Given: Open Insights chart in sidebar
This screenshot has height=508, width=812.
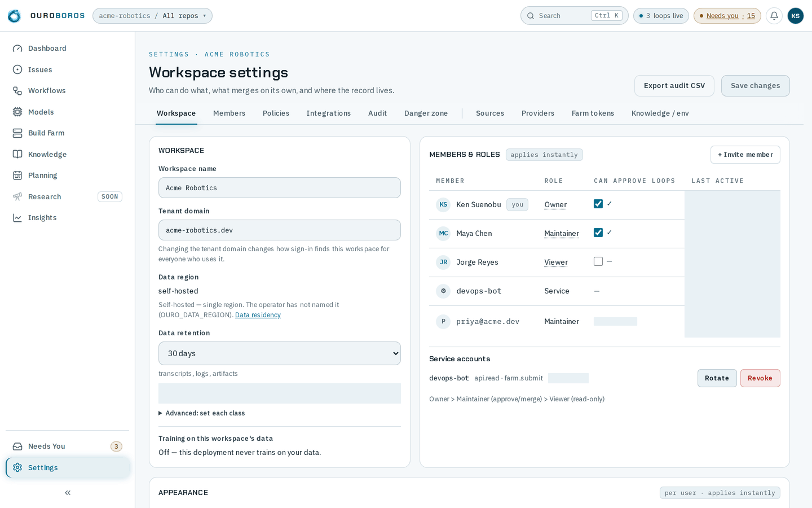Looking at the screenshot, I should (x=68, y=218).
